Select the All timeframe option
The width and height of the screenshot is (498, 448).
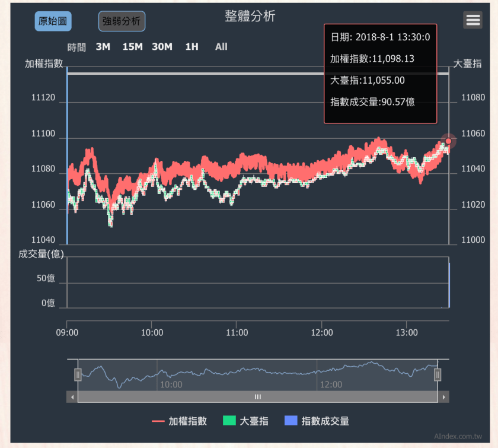tap(221, 46)
